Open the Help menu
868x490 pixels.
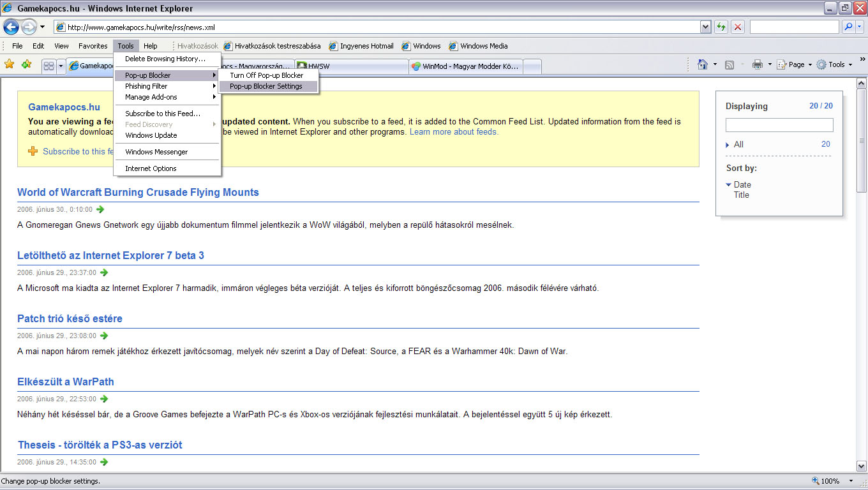pyautogui.click(x=151, y=46)
